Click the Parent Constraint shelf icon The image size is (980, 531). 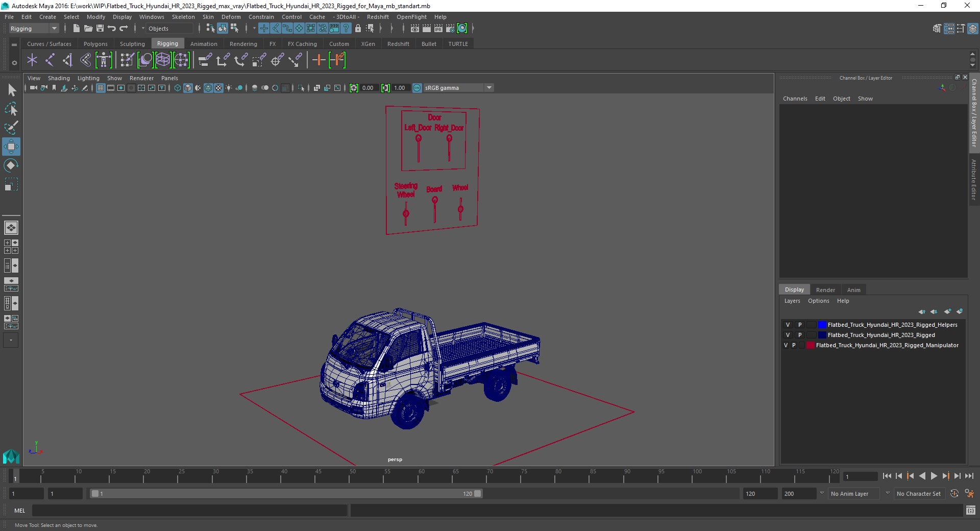205,60
